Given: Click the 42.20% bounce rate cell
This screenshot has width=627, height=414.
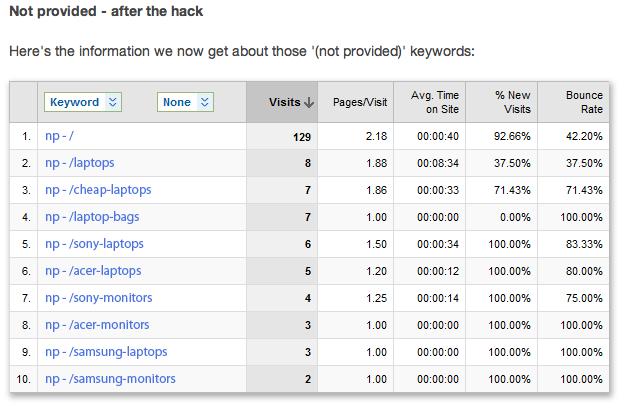Looking at the screenshot, I should 584,135.
